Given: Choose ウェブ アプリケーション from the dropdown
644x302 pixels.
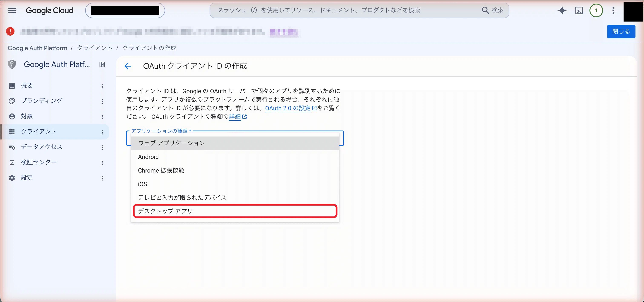Looking at the screenshot, I should tap(235, 143).
